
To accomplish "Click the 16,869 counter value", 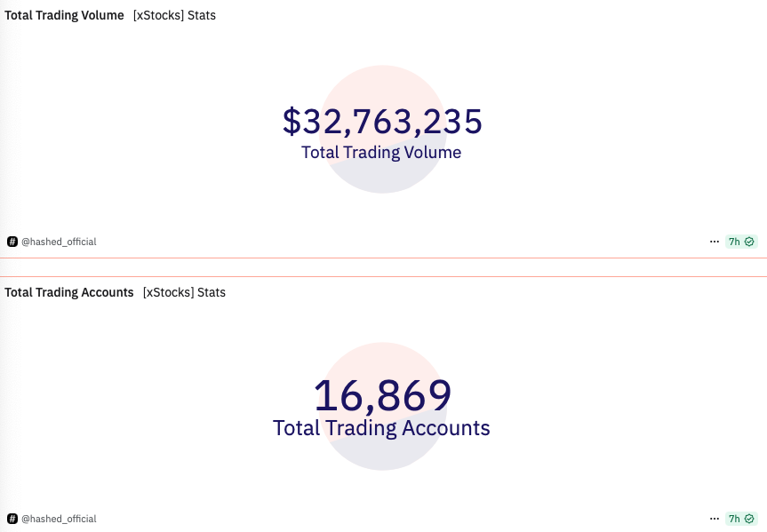I will click(382, 395).
